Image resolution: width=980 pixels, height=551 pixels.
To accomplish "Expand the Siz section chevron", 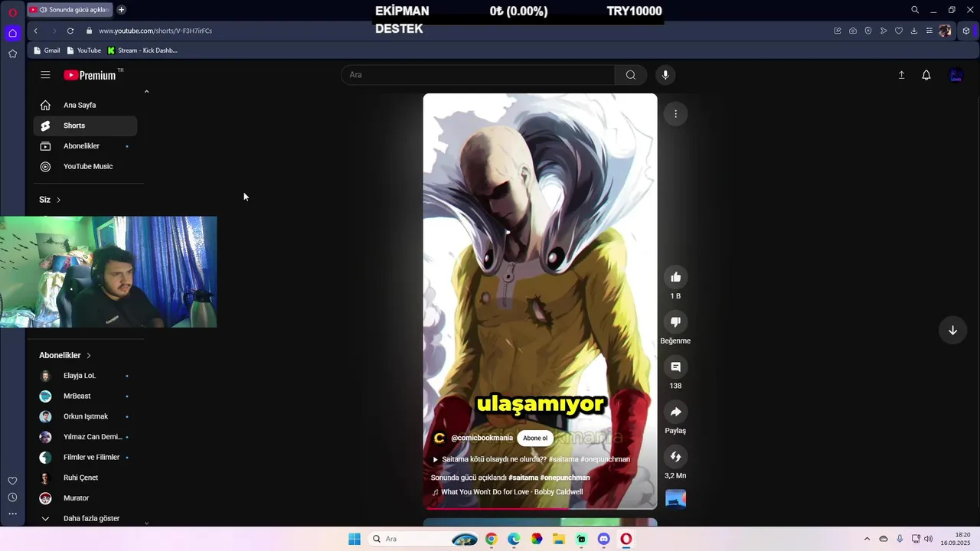I will point(58,200).
